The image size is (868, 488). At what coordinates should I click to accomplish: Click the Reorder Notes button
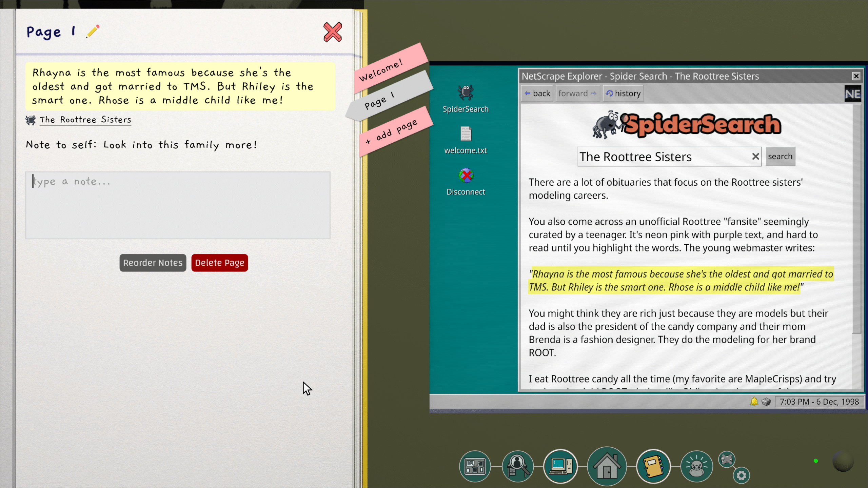153,263
